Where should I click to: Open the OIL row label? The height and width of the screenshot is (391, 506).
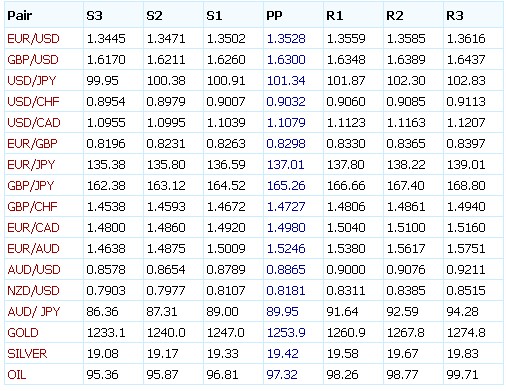tap(17, 375)
